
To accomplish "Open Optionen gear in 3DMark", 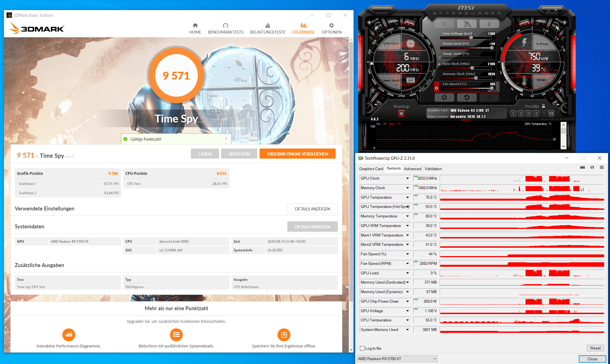I will pyautogui.click(x=331, y=29).
